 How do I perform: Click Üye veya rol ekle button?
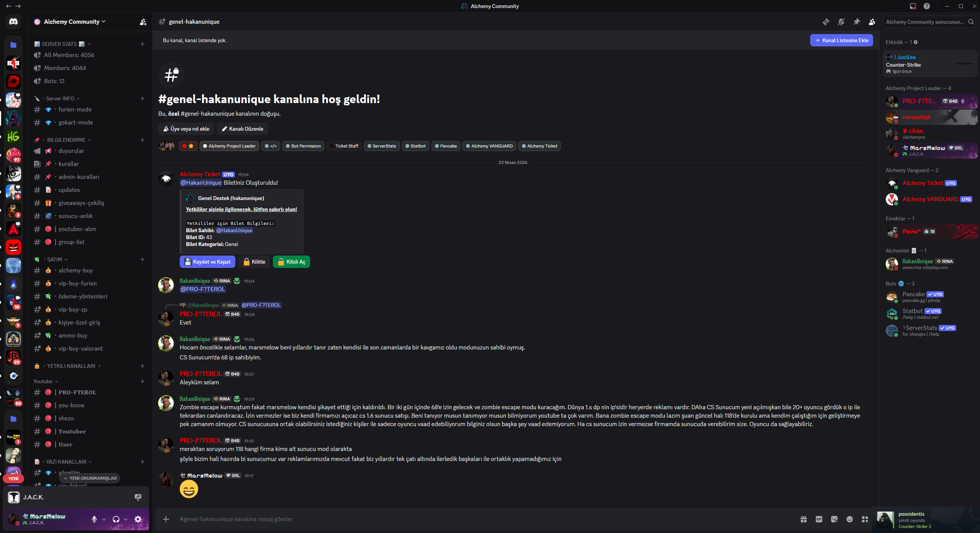tap(186, 129)
